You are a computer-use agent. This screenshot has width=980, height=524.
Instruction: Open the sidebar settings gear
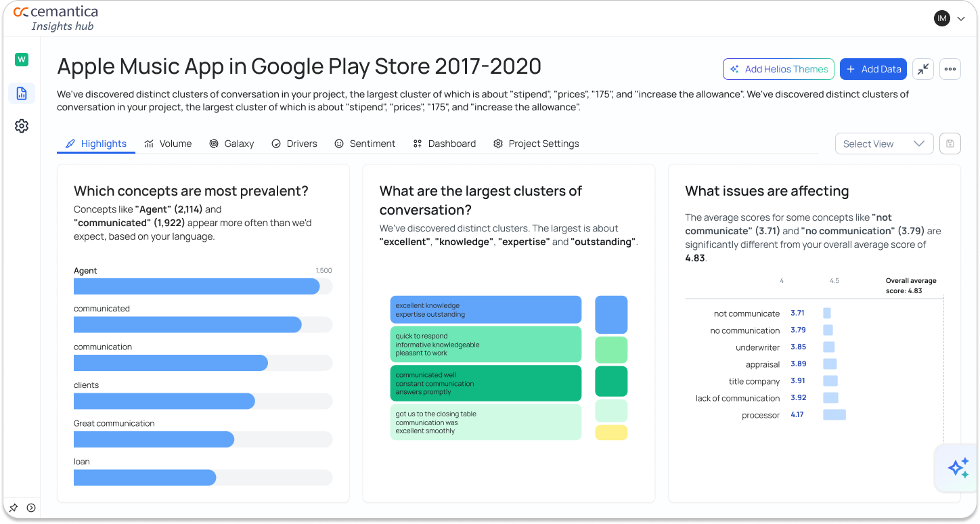click(22, 126)
